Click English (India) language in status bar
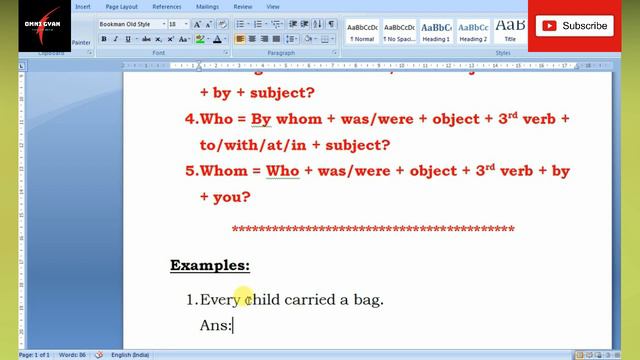This screenshot has height=360, width=640. tap(130, 355)
